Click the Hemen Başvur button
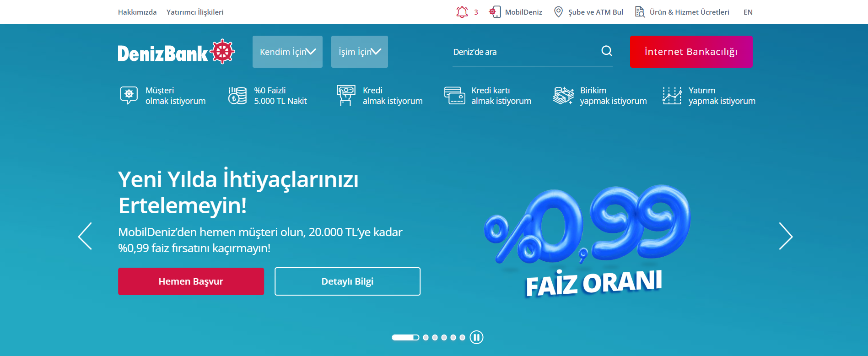 pos(191,281)
